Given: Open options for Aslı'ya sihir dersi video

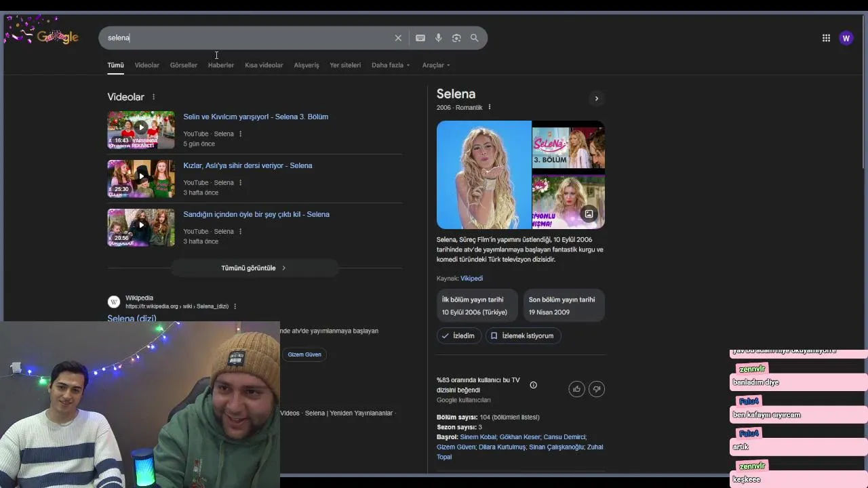Looking at the screenshot, I should [240, 183].
